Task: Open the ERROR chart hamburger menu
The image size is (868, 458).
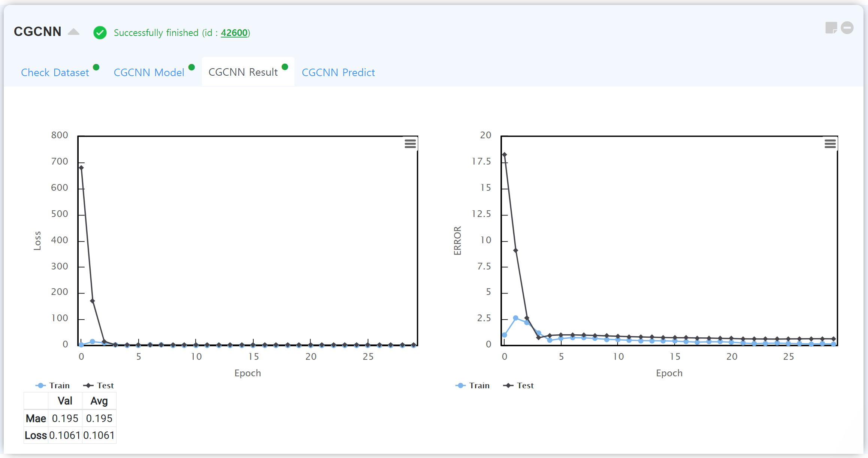Action: point(830,144)
